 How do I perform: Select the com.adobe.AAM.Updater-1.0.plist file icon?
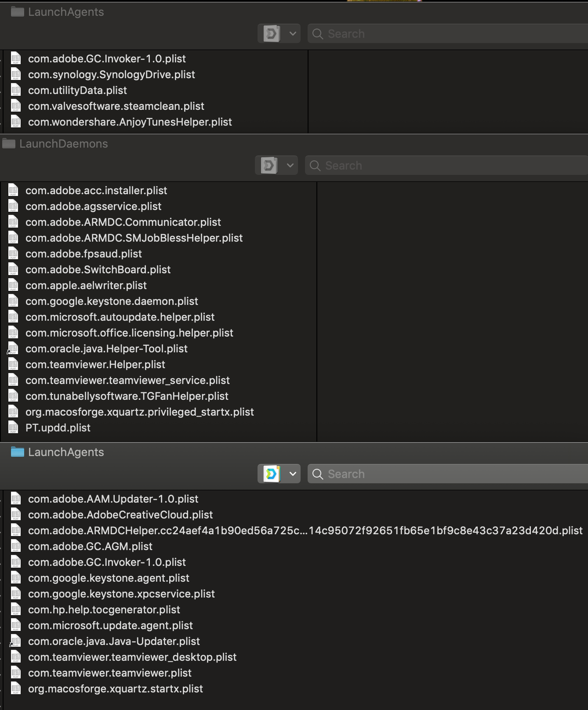tap(16, 499)
